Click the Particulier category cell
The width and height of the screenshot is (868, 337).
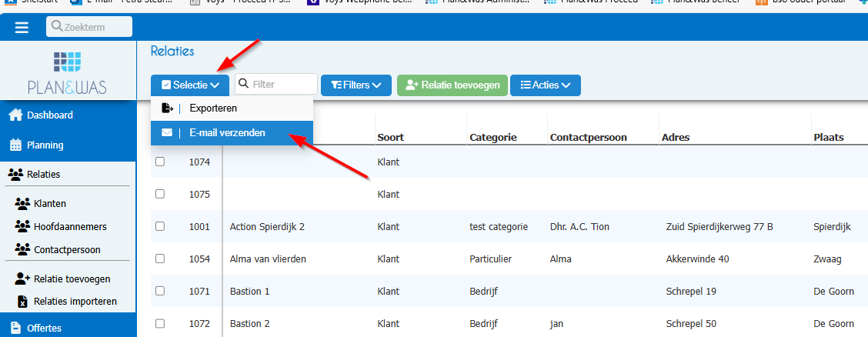(x=490, y=259)
